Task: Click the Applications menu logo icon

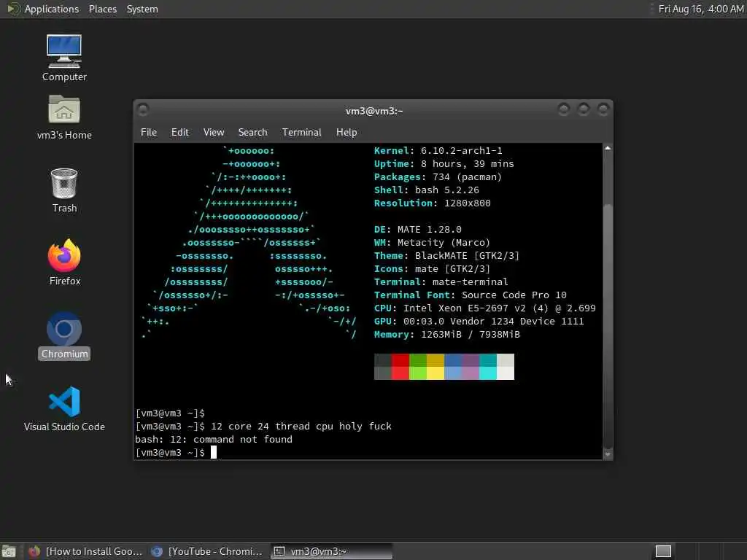Action: (12, 9)
